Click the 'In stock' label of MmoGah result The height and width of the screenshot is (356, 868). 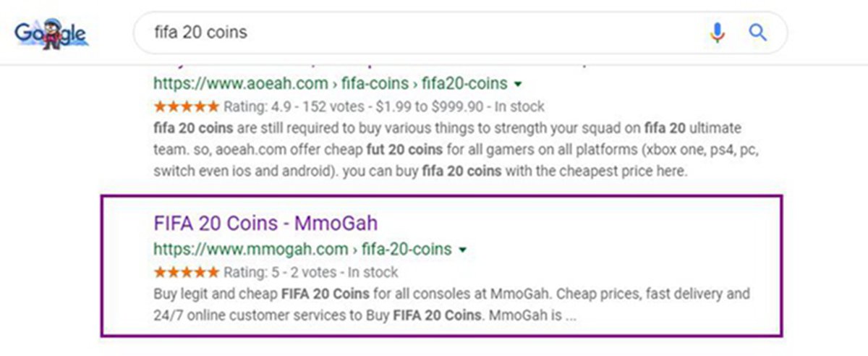point(373,273)
